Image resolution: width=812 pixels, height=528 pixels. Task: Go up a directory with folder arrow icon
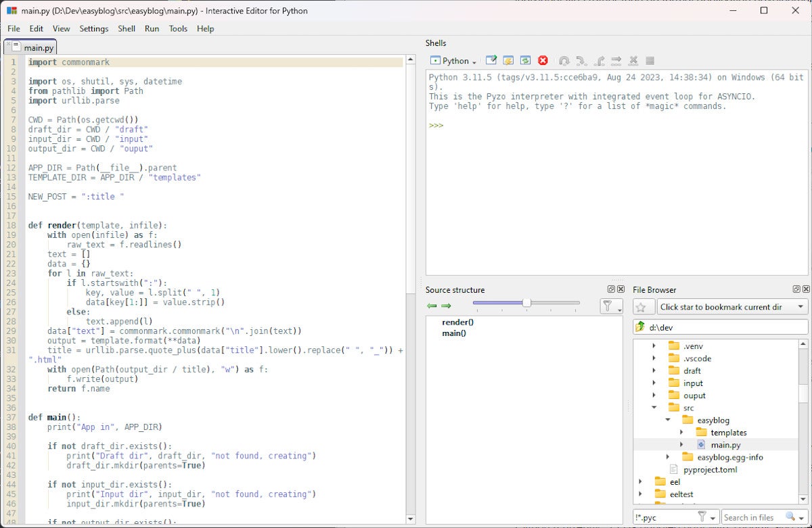[x=640, y=327]
